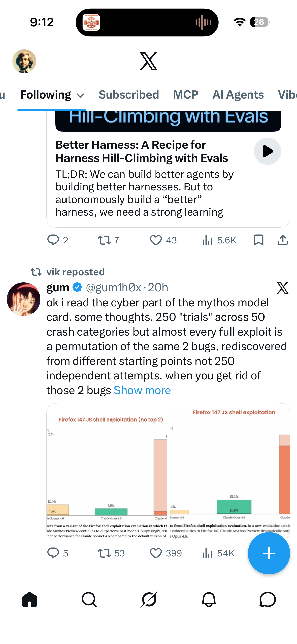Open the Firefox 147 exploitation chart image

coord(168,471)
